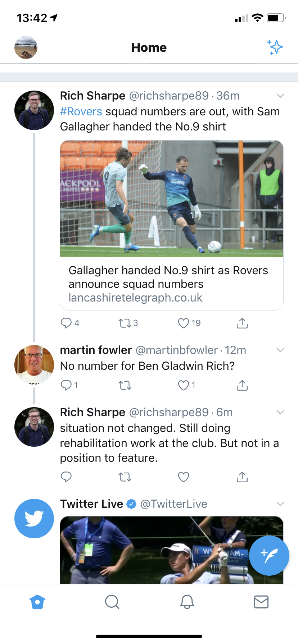Image resolution: width=298 pixels, height=644 pixels.
Task: Expand options chevron on first Rich Sharpe tweet
Action: 280,96
